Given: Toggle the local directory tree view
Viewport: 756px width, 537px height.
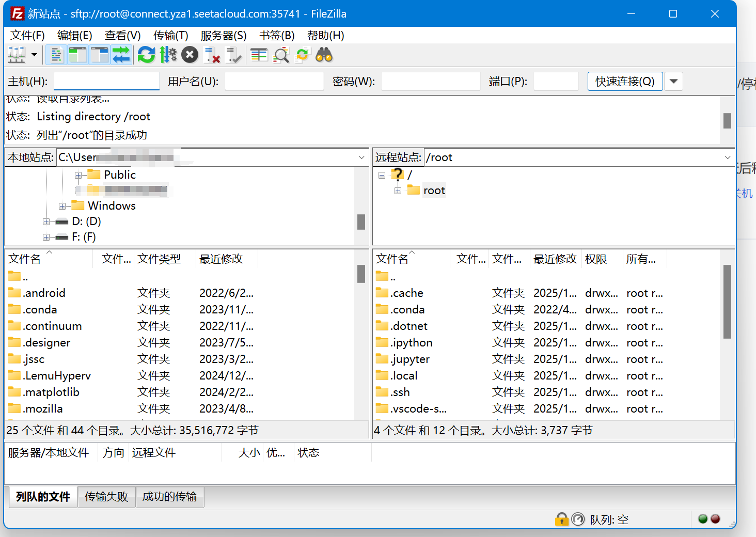Looking at the screenshot, I should tap(77, 55).
